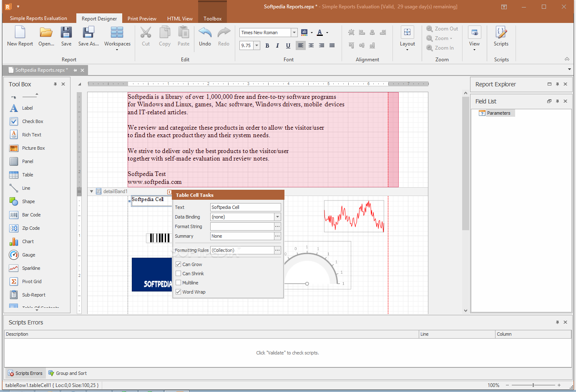The image size is (576, 392).
Task: Toggle Bold font formatting
Action: pyautogui.click(x=267, y=45)
